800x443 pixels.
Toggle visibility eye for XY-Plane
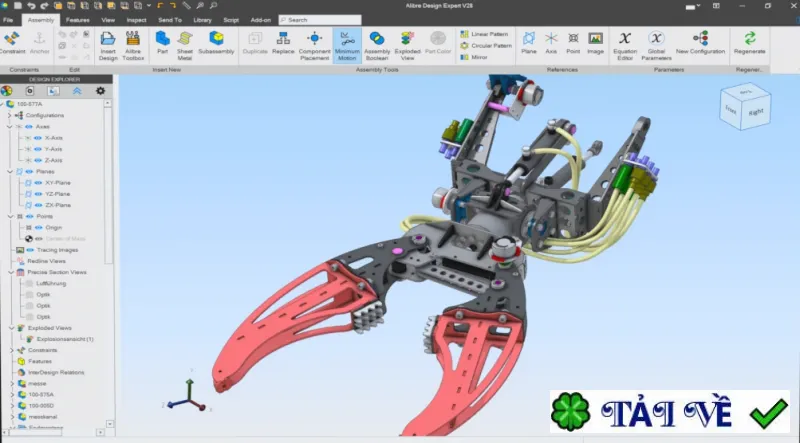(38, 183)
